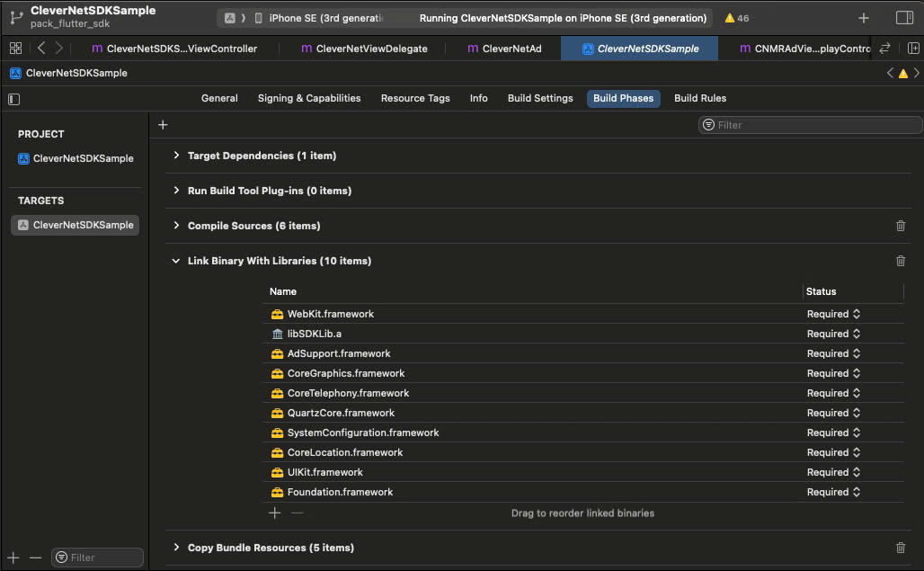The width and height of the screenshot is (924, 571).
Task: Click the scheme app icon in the toolbar
Action: pyautogui.click(x=230, y=18)
